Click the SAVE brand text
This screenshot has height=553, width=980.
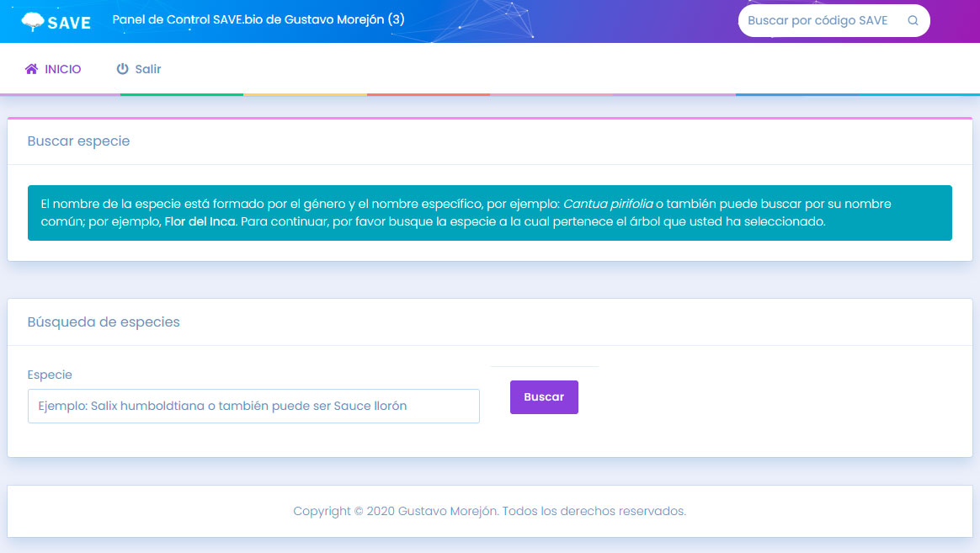tap(69, 23)
